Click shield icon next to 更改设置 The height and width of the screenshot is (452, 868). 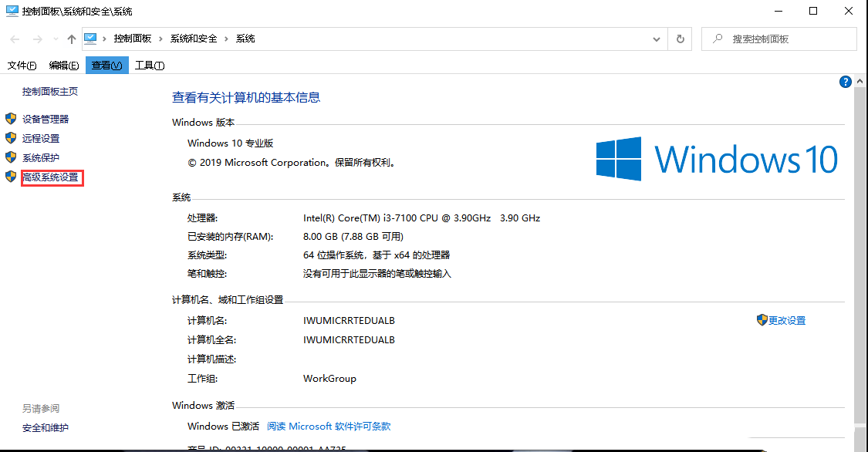pyautogui.click(x=762, y=320)
